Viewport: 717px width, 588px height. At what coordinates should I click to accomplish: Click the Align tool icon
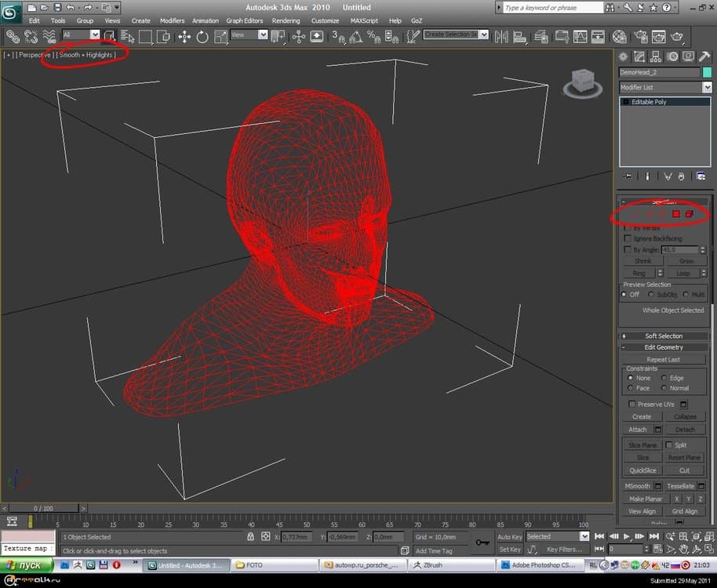pyautogui.click(x=520, y=36)
